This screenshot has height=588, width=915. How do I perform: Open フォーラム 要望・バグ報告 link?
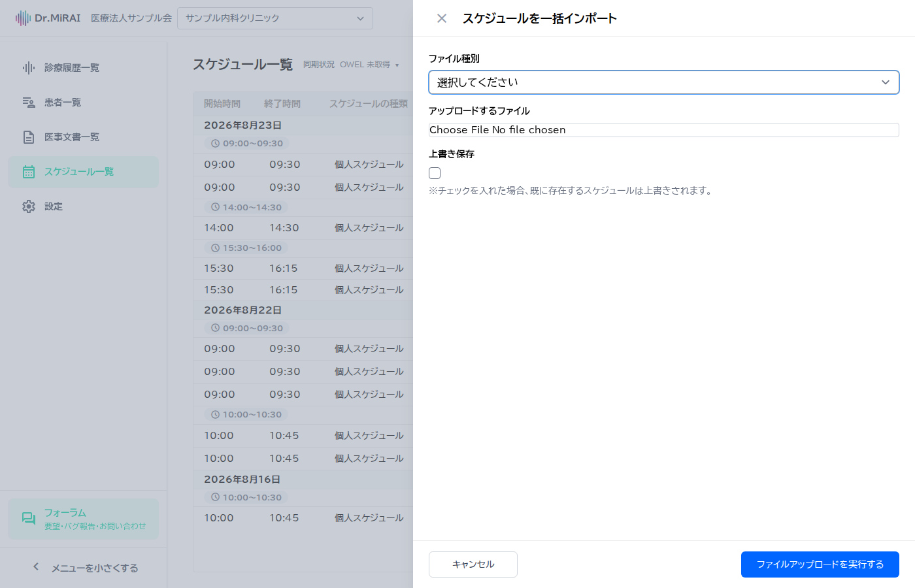84,519
